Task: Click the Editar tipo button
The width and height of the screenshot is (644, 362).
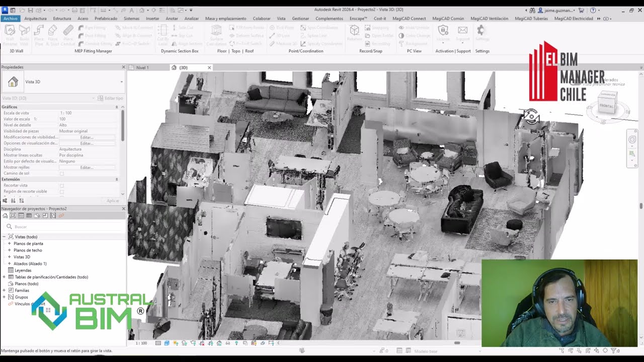Action: point(110,98)
